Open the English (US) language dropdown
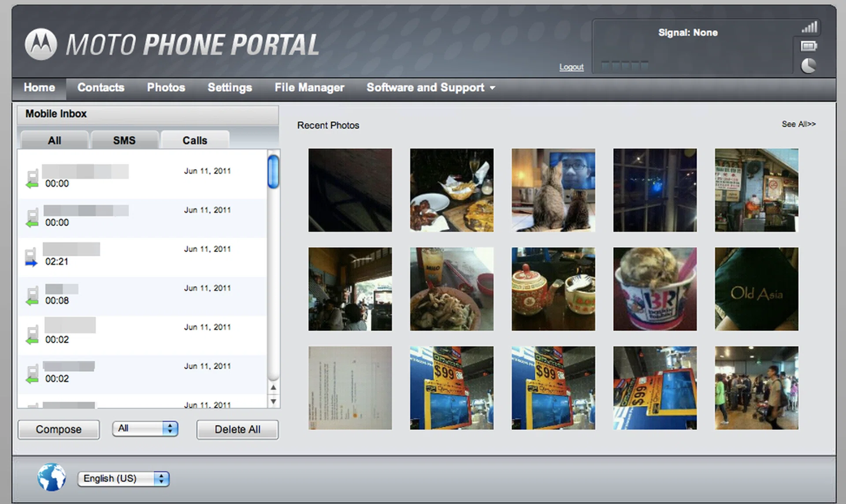The width and height of the screenshot is (846, 504). click(123, 478)
